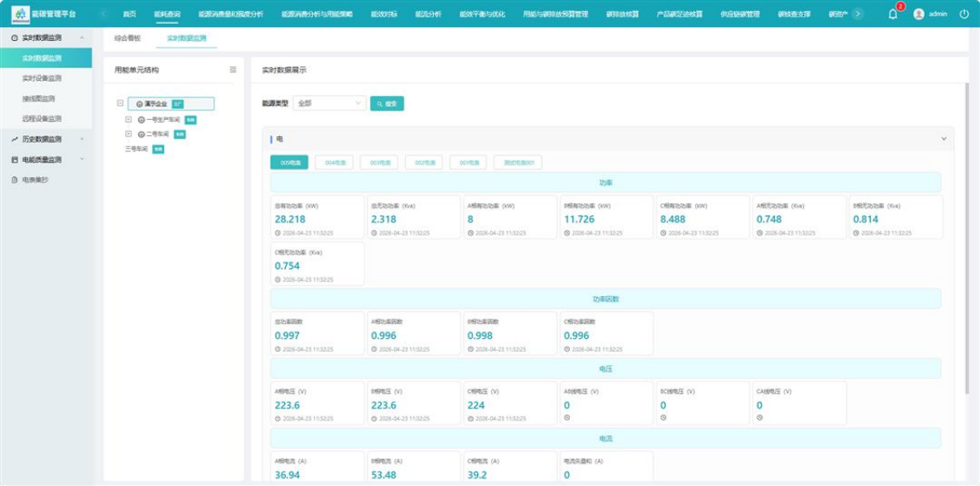Select the 001电表 meter button
980x486 pixels.
coord(468,163)
